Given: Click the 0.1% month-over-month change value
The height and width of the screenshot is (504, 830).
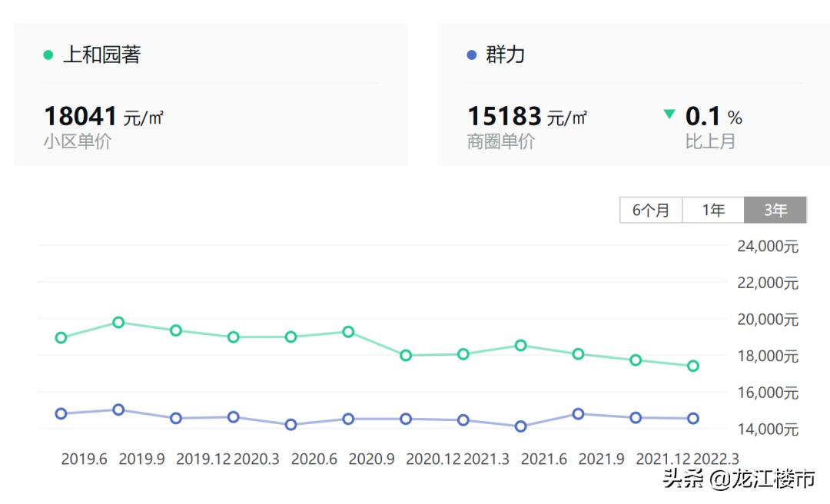Looking at the screenshot, I should (x=713, y=117).
